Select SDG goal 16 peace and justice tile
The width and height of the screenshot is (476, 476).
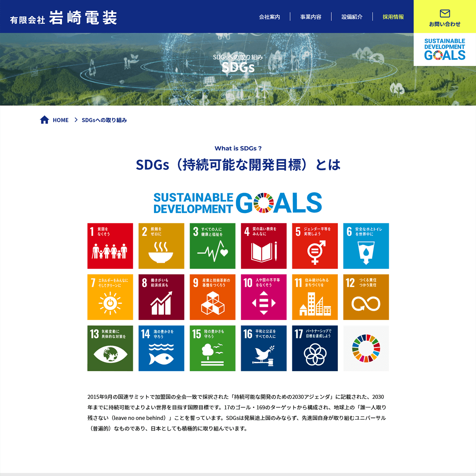pos(264,349)
